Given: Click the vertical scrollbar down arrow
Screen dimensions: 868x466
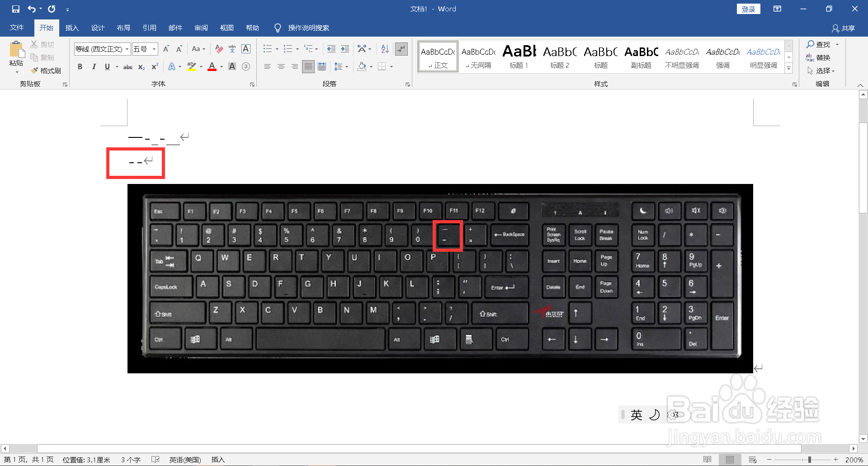Looking at the screenshot, I should (863, 438).
